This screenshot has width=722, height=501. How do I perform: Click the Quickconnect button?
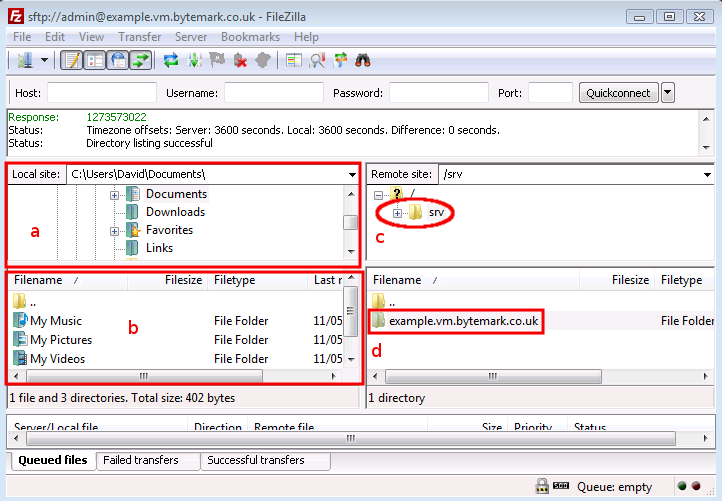pyautogui.click(x=618, y=93)
